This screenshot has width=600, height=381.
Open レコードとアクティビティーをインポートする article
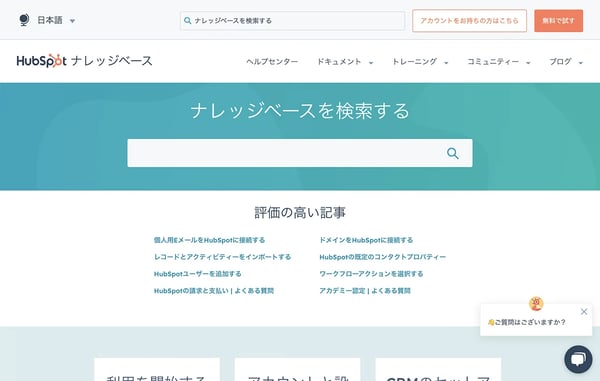222,257
